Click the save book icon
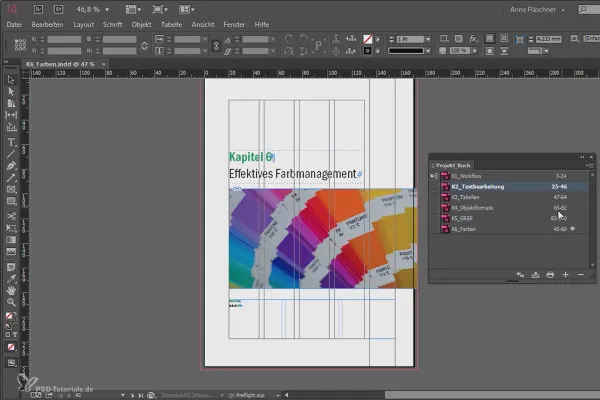This screenshot has width=600, height=400. click(536, 274)
